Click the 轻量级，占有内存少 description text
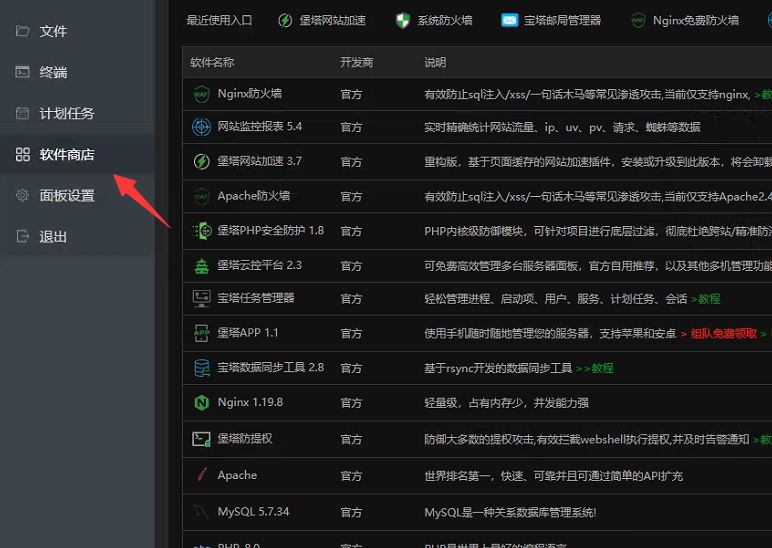 507,403
